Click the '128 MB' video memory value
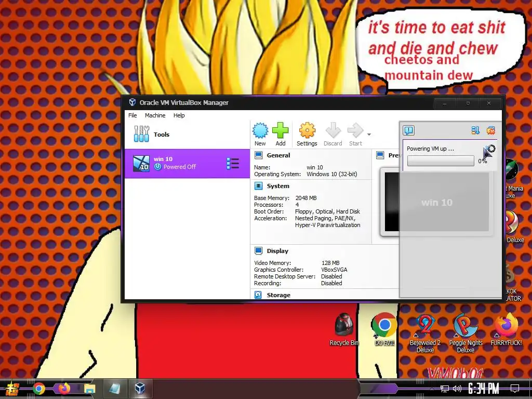 point(330,263)
